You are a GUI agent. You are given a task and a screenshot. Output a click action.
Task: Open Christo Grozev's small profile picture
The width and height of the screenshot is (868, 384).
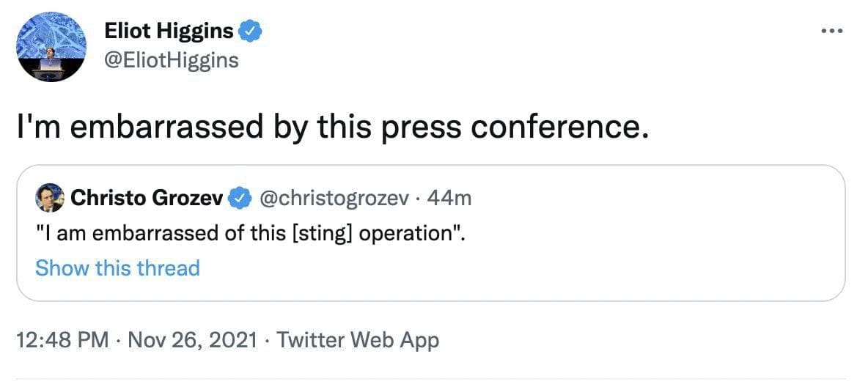(x=49, y=198)
